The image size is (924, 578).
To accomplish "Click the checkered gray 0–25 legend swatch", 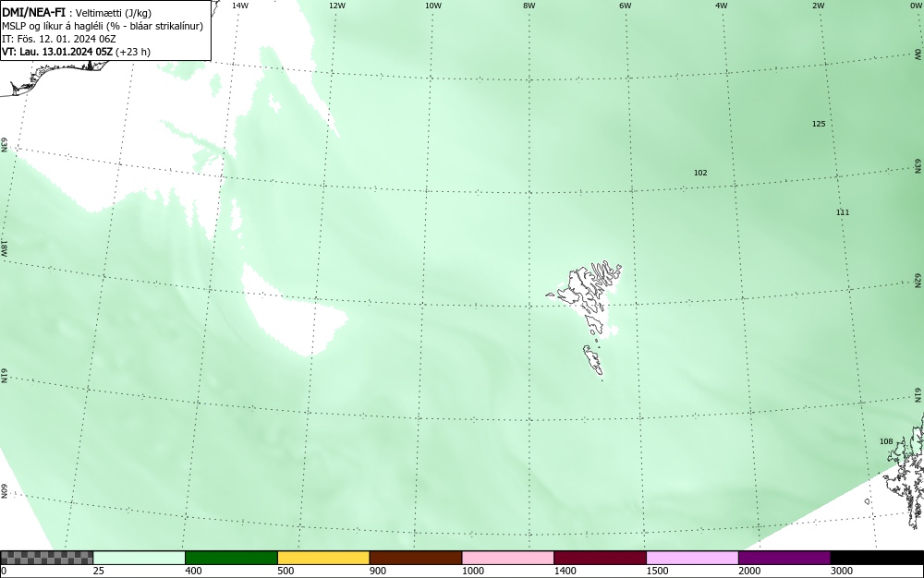I will pos(46,558).
